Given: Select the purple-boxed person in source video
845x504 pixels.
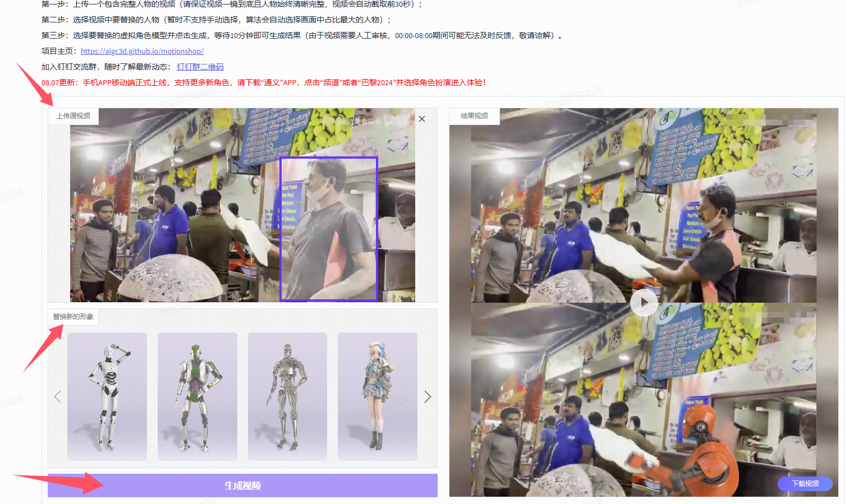Looking at the screenshot, I should pyautogui.click(x=329, y=229).
